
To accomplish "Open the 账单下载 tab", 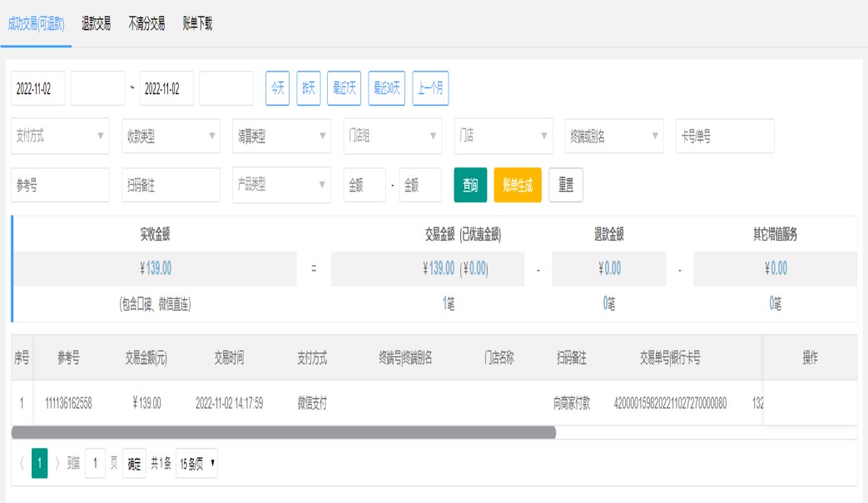I will [197, 24].
